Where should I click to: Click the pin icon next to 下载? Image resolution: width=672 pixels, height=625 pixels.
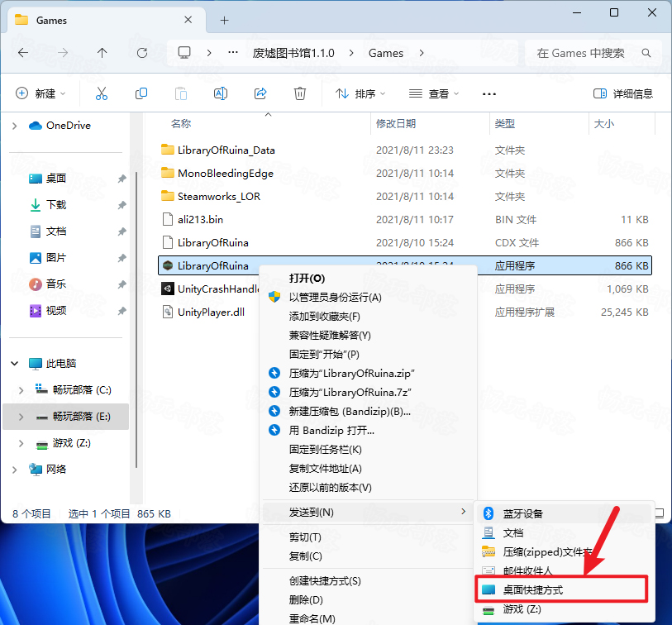(122, 205)
